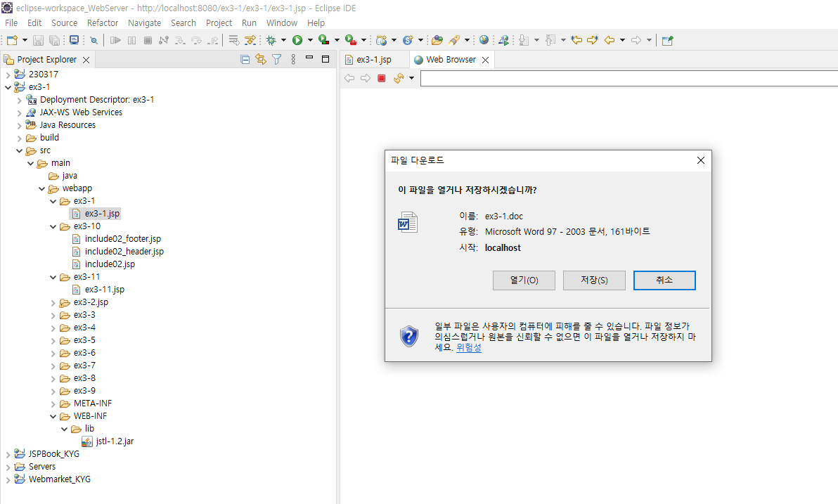Click the Search flashlight toolbar icon

pyautogui.click(x=454, y=40)
